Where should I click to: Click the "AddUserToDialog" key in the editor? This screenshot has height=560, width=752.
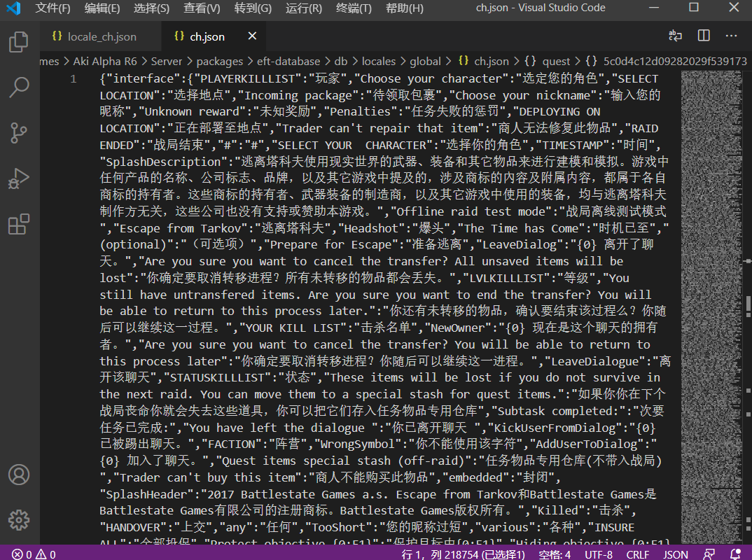pos(587,444)
